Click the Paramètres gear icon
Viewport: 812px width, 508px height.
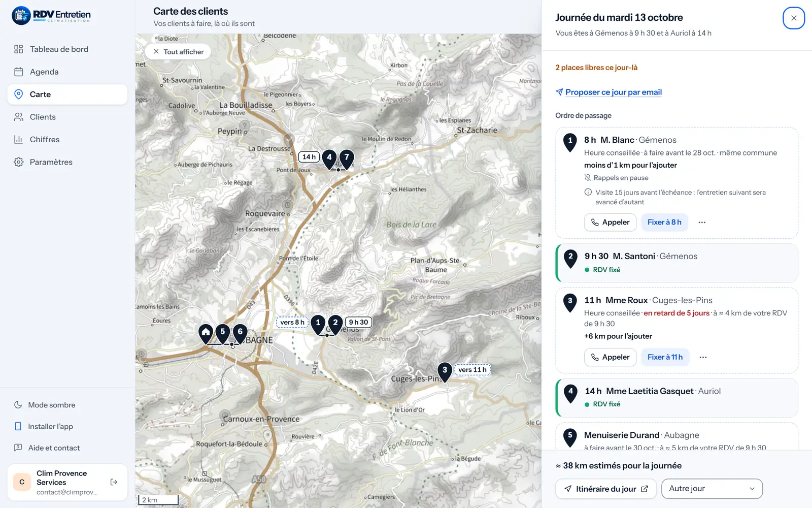click(19, 162)
